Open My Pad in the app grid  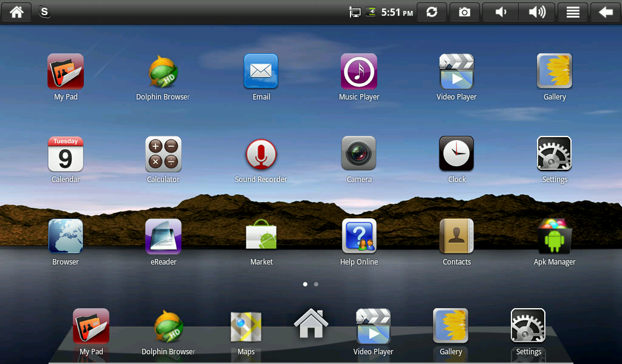click(x=66, y=72)
